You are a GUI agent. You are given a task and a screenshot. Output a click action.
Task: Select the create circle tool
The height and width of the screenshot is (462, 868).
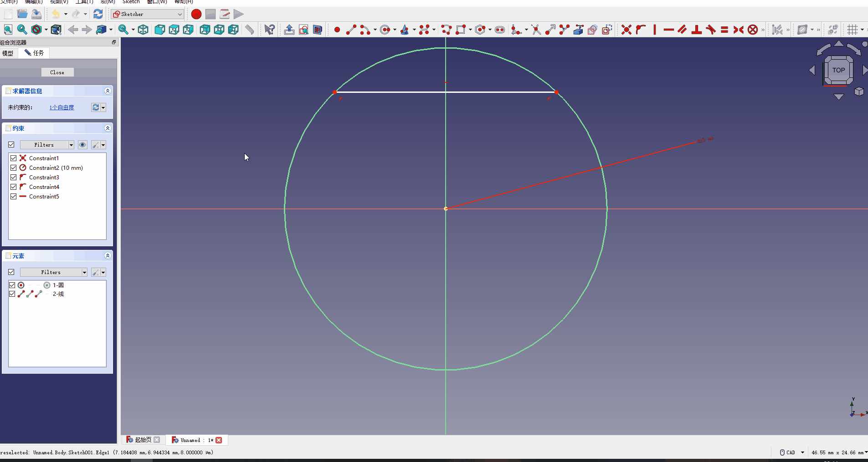(385, 30)
